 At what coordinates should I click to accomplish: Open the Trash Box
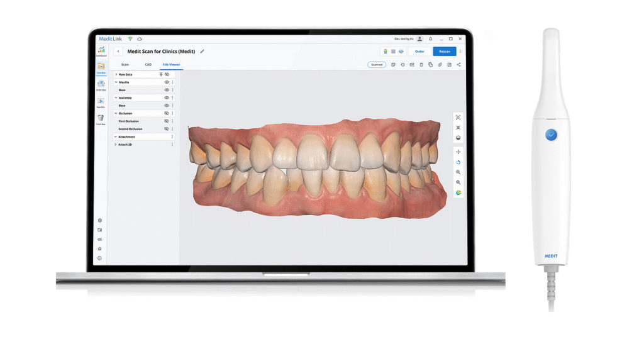101,118
